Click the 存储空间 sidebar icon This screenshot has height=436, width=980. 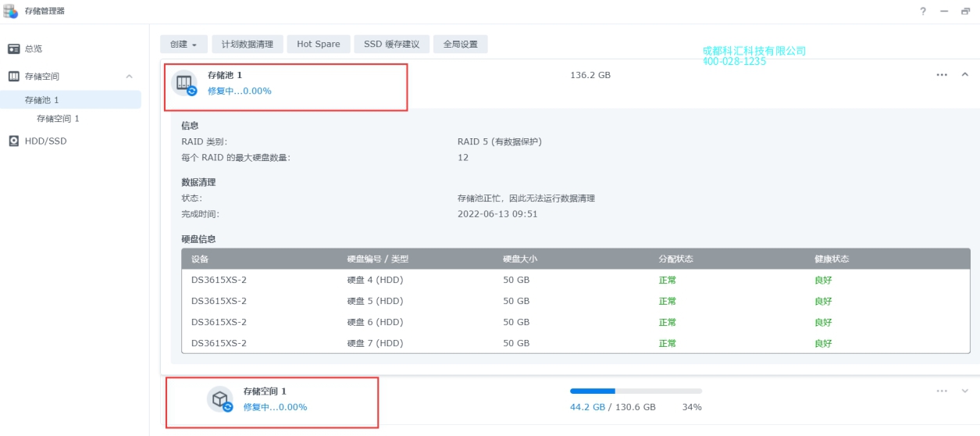coord(14,77)
